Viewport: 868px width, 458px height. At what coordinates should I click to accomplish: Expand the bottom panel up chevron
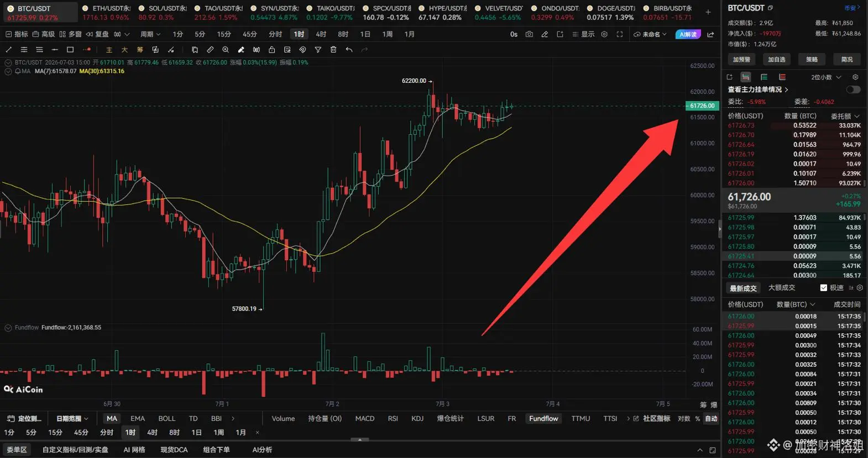[699, 450]
